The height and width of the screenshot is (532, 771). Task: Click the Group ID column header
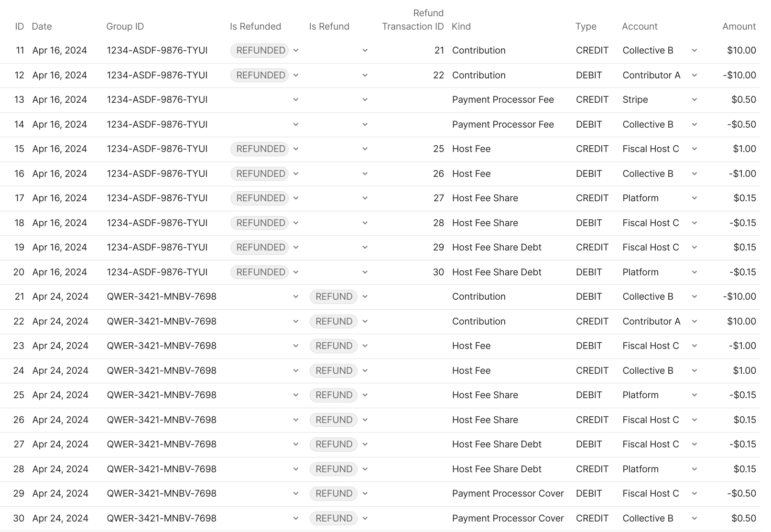point(125,27)
